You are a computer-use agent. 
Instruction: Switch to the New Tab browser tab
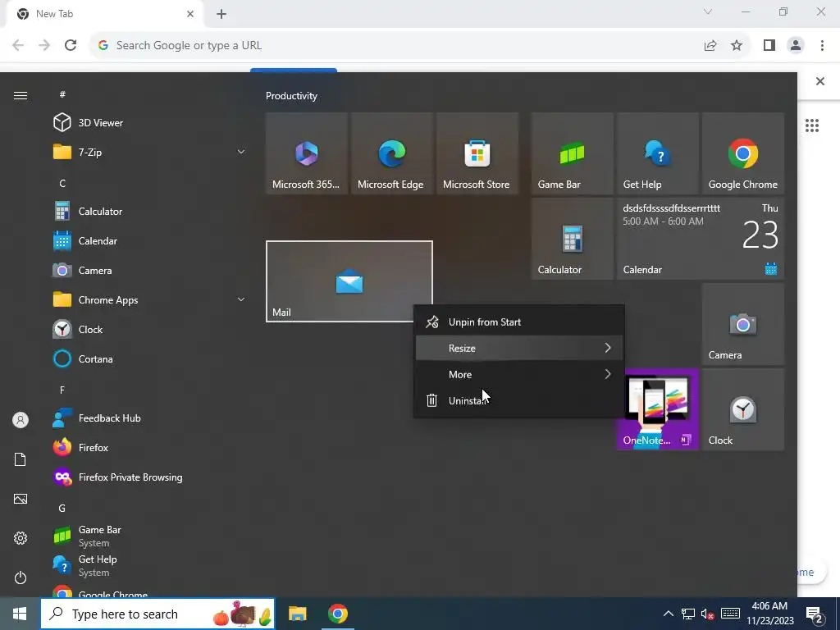click(x=104, y=14)
